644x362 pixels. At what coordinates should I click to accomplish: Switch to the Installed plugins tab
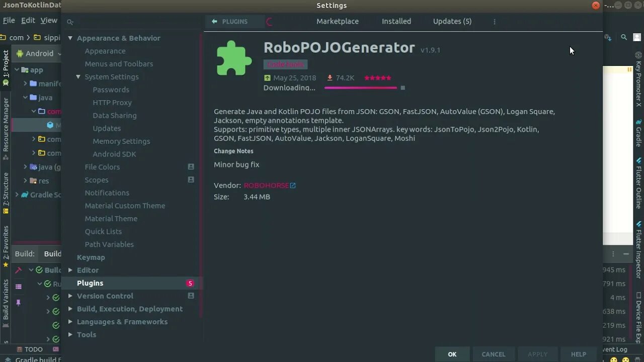[396, 22]
